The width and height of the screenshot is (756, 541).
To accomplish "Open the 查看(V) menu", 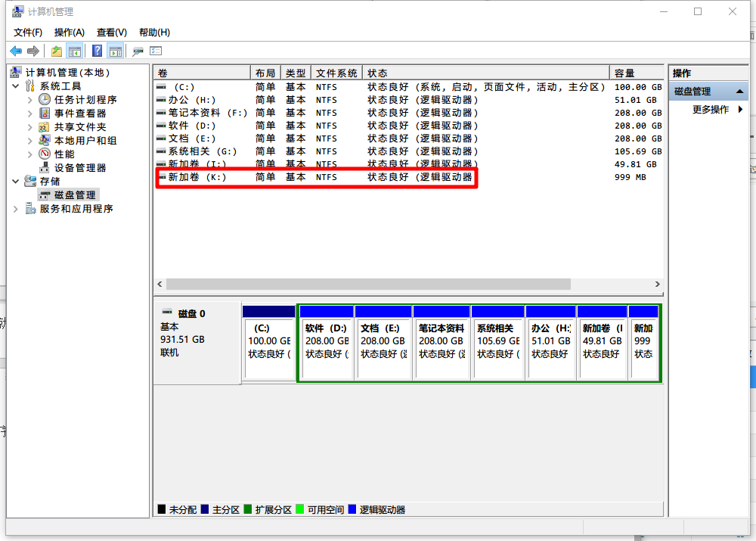I will tap(111, 33).
